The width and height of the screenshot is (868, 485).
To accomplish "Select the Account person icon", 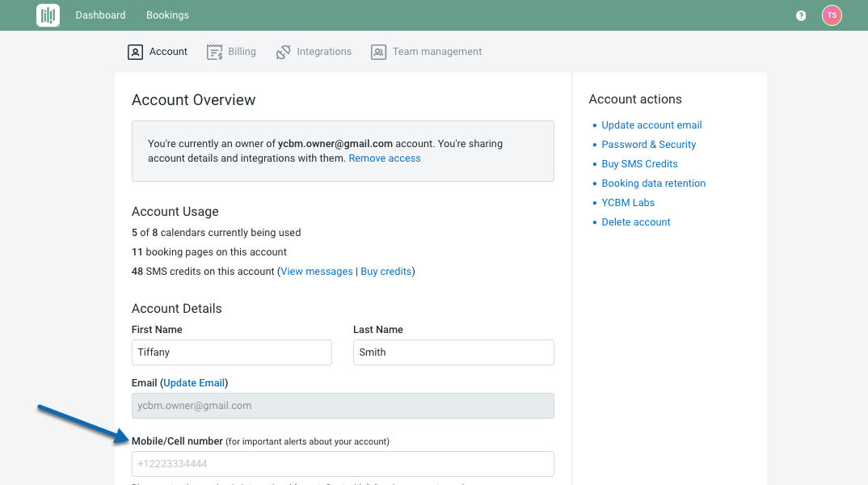I will pyautogui.click(x=135, y=51).
